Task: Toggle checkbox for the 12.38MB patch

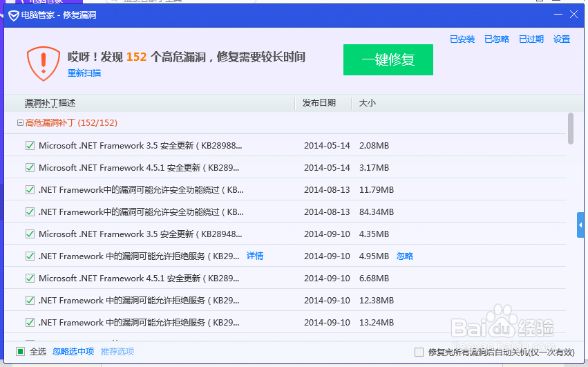Action: click(x=30, y=301)
